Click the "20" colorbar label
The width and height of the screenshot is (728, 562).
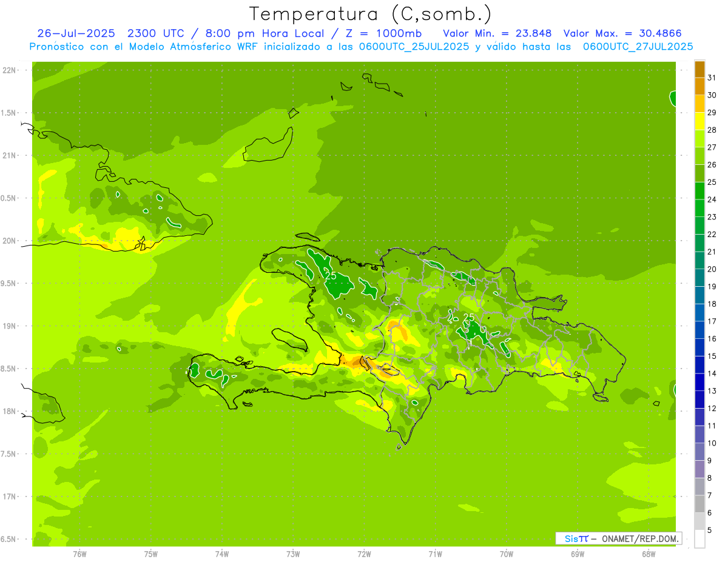[x=712, y=269]
